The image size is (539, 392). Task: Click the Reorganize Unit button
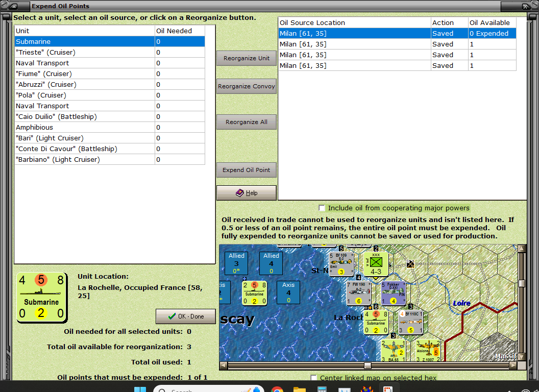(x=247, y=58)
